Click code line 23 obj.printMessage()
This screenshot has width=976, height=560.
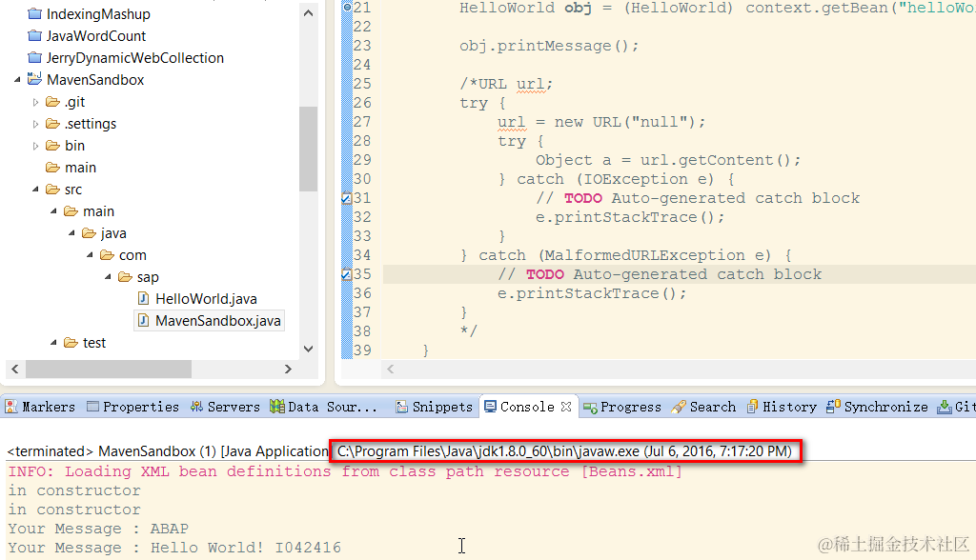point(549,46)
